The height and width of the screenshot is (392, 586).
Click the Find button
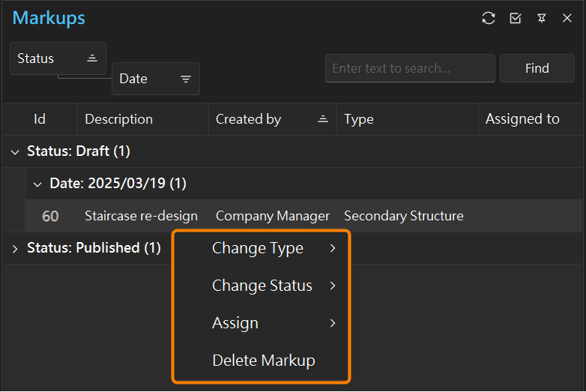tap(537, 68)
